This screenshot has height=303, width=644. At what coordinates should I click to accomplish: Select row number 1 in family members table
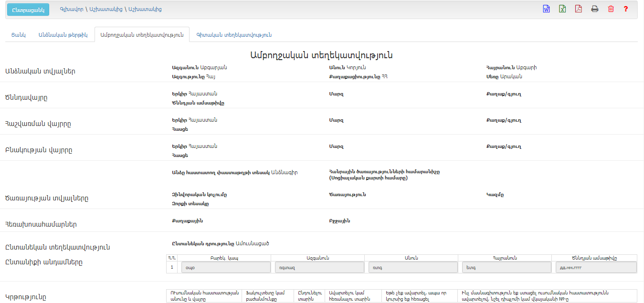click(x=172, y=267)
